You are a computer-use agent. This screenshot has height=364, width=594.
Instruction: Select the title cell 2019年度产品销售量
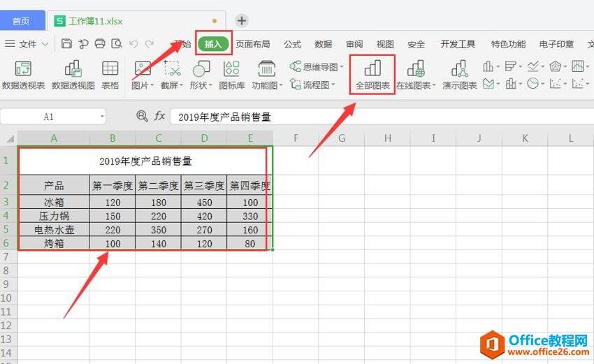tap(145, 161)
